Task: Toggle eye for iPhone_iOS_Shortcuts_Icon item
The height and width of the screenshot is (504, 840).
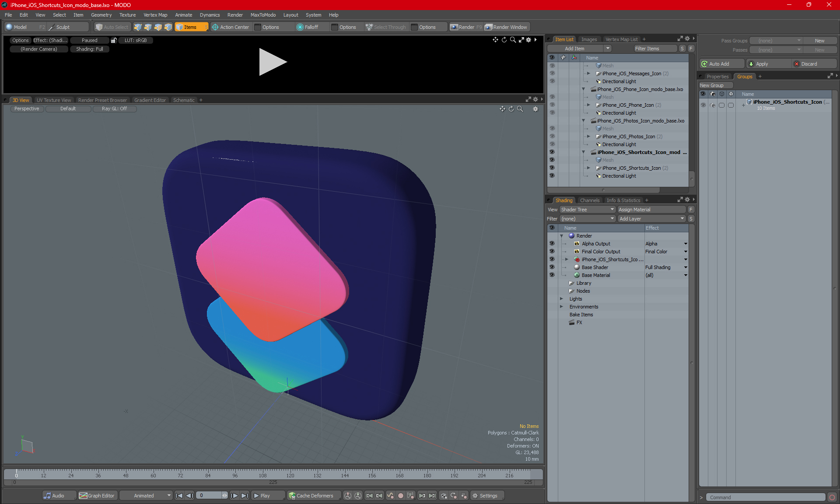Action: click(552, 168)
